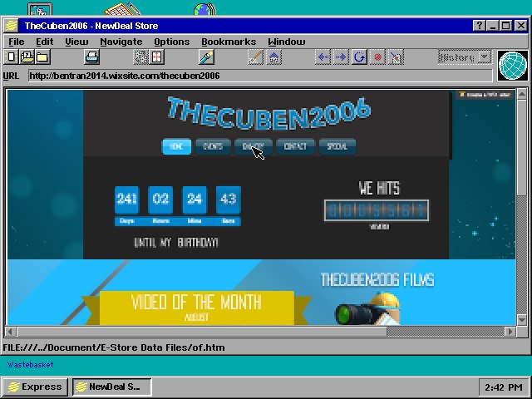532x399 pixels.
Task: Click the red Stop loading icon
Action: point(377,57)
